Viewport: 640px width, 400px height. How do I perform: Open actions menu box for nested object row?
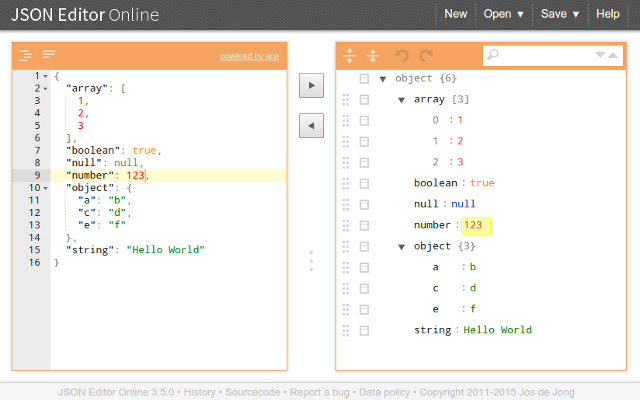364,247
